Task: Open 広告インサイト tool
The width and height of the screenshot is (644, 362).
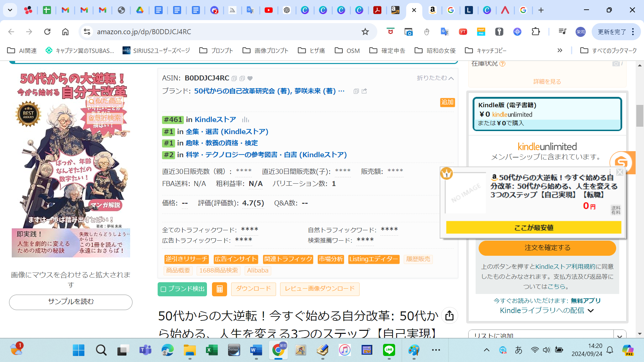Action: coord(236,259)
